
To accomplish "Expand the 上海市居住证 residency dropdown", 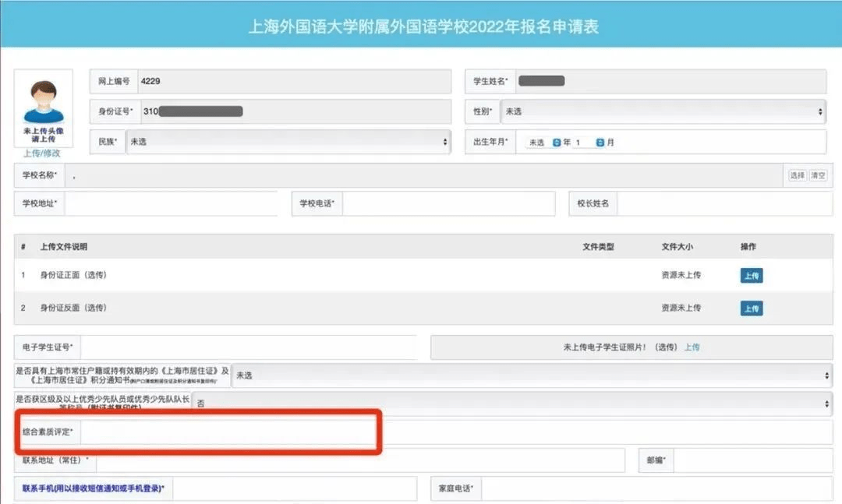I will (x=532, y=375).
